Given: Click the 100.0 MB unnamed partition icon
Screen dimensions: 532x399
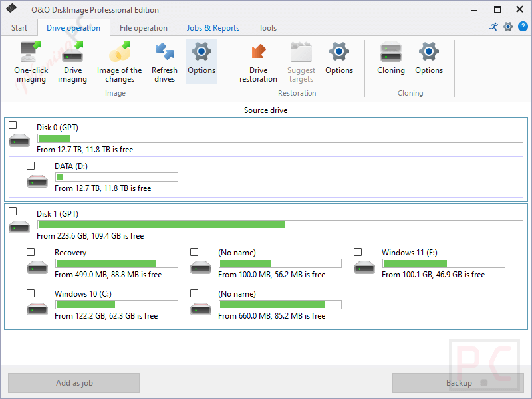Looking at the screenshot, I should pyautogui.click(x=201, y=267).
